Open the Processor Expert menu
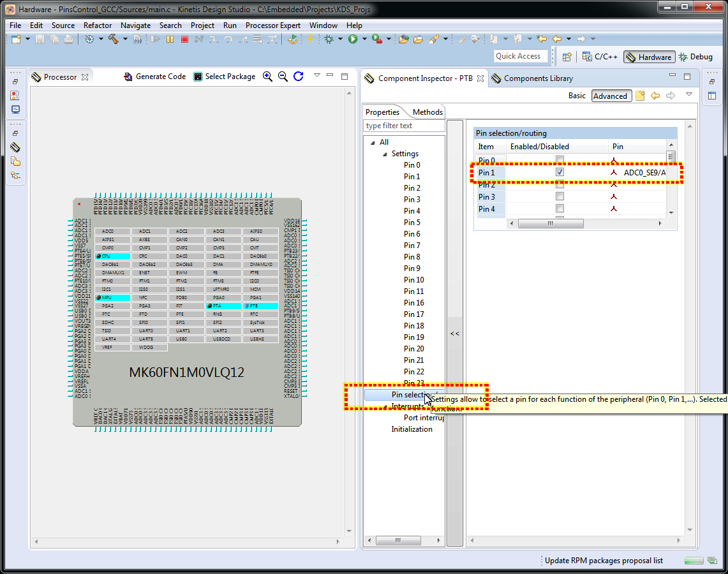 (272, 26)
